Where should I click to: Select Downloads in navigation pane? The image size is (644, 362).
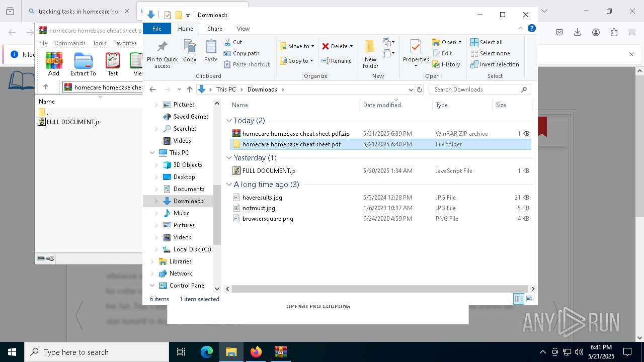(188, 201)
